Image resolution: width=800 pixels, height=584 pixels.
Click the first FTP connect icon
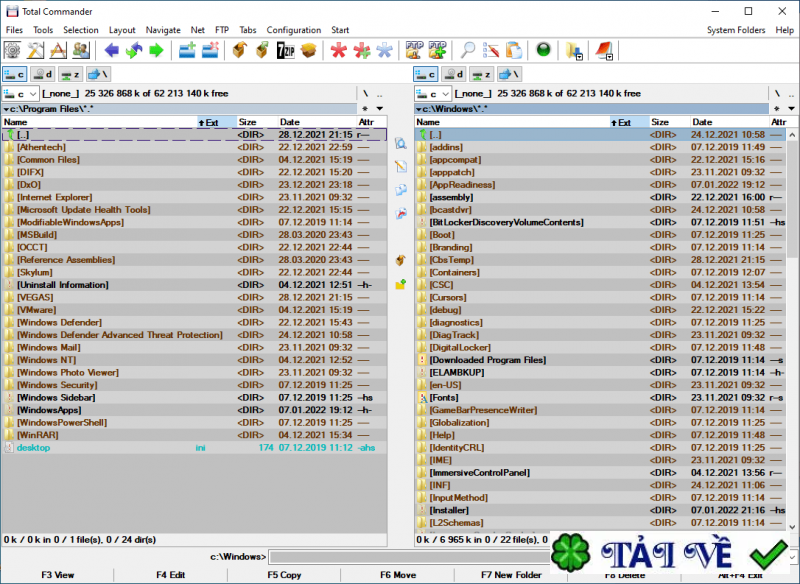click(413, 50)
